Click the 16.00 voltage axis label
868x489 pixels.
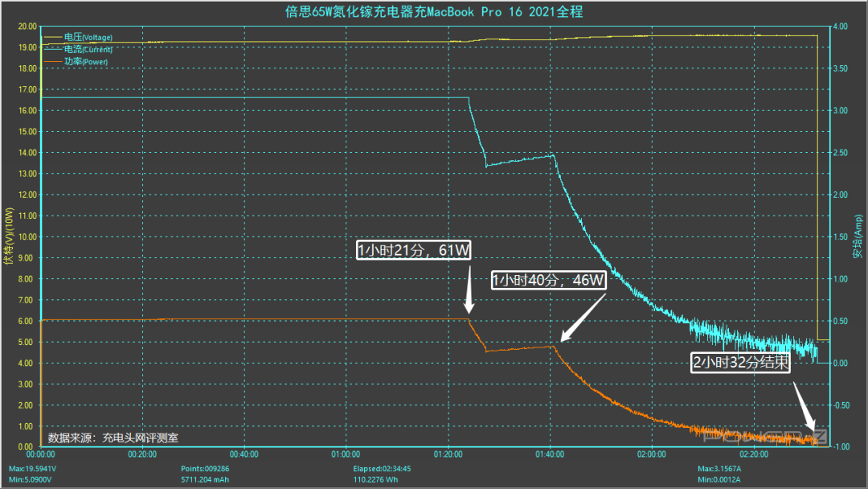(x=27, y=110)
